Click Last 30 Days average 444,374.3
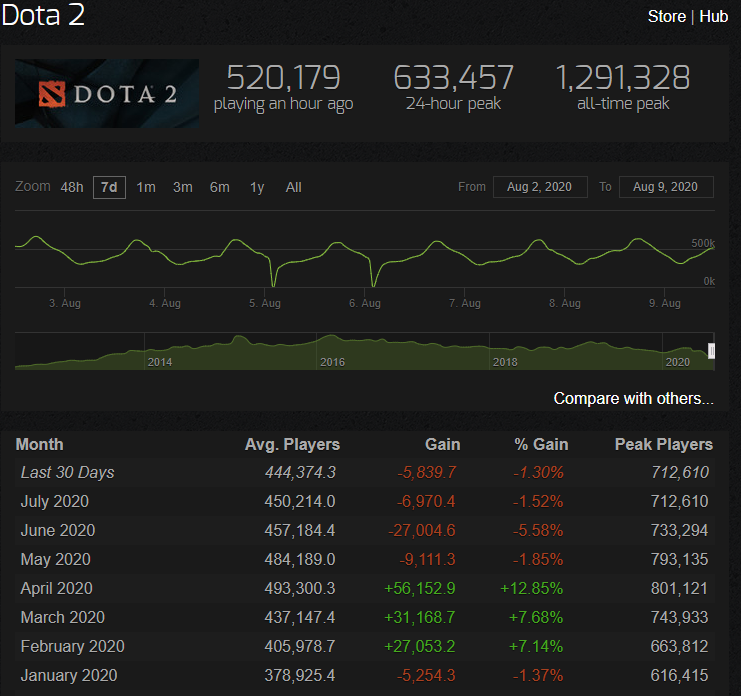The width and height of the screenshot is (741, 696). click(301, 473)
